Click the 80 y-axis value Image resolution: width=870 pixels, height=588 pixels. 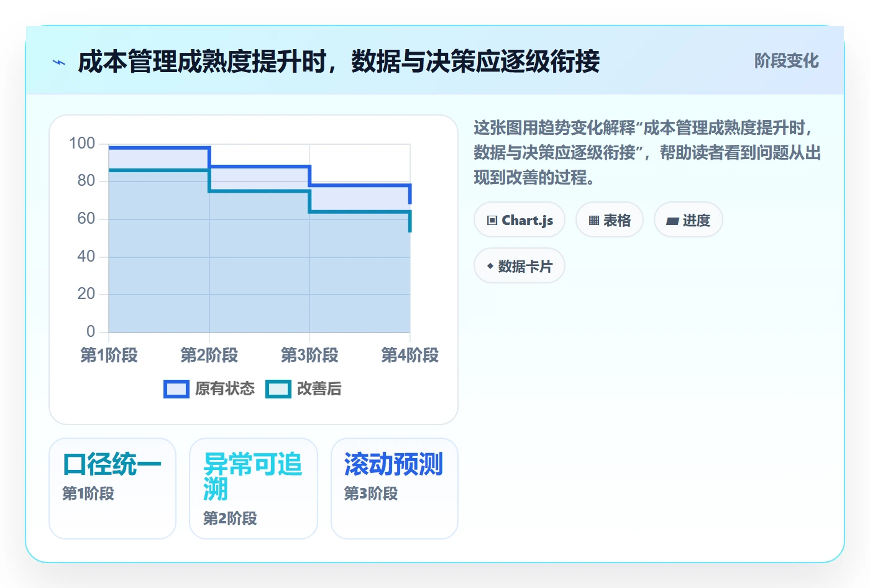(x=86, y=181)
